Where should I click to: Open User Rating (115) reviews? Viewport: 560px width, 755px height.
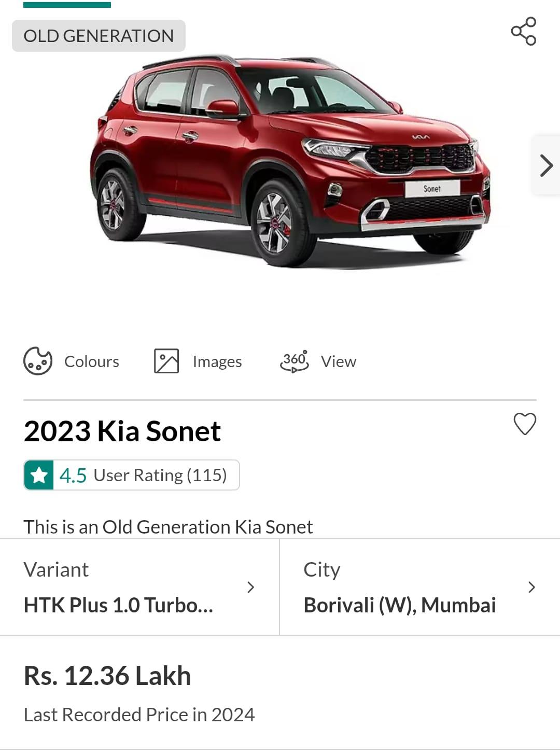[160, 475]
